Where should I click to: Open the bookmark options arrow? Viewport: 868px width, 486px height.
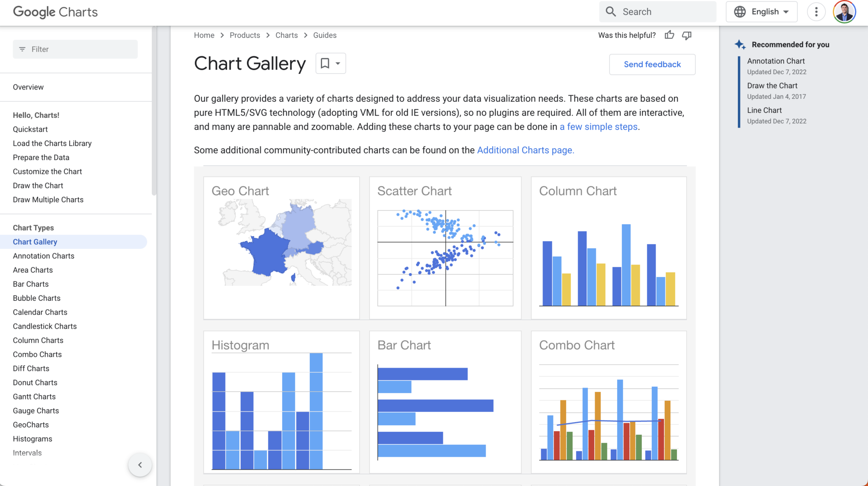pyautogui.click(x=337, y=63)
